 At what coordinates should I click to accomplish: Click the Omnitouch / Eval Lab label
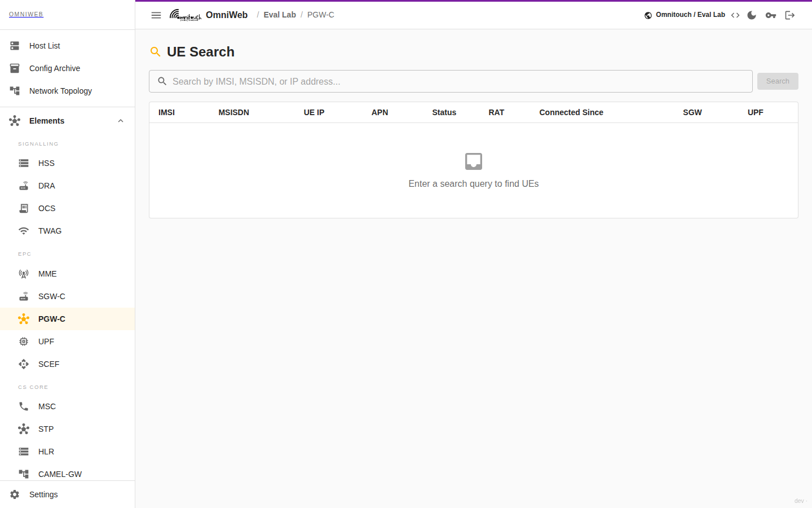pos(690,15)
